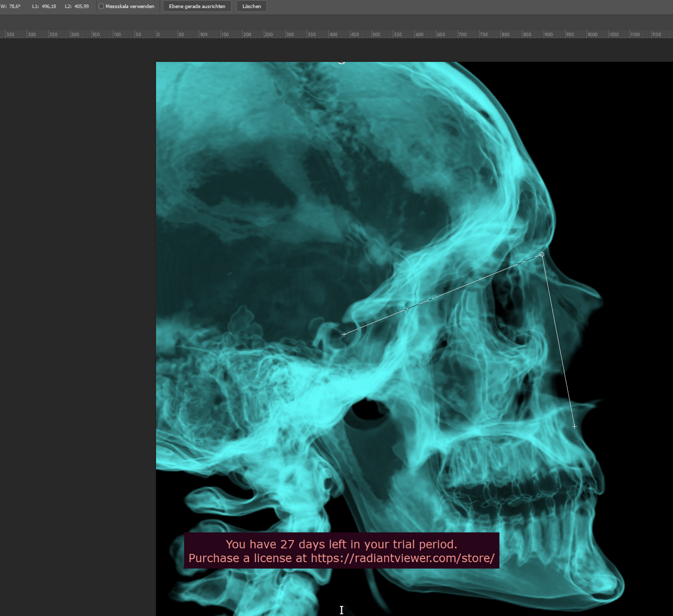The image size is (673, 616).
Task: Click the middle of the long measurement line
Action: pyautogui.click(x=443, y=294)
